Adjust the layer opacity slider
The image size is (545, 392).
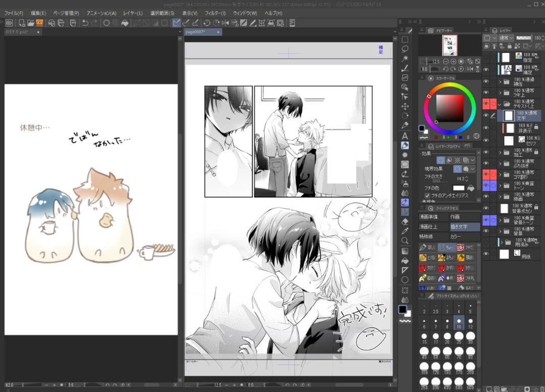[523, 37]
